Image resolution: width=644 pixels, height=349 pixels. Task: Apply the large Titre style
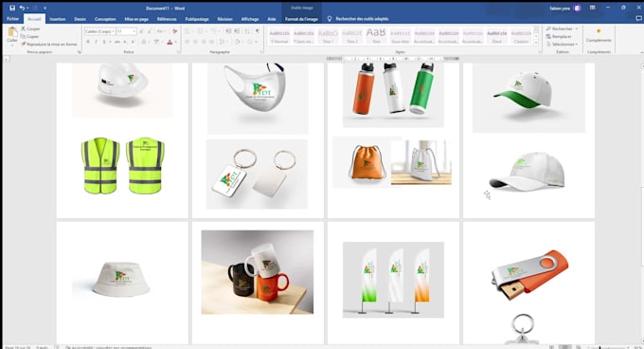tap(376, 36)
